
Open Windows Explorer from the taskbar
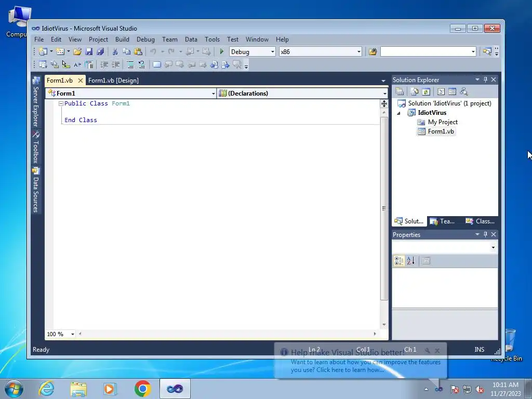coord(78,389)
